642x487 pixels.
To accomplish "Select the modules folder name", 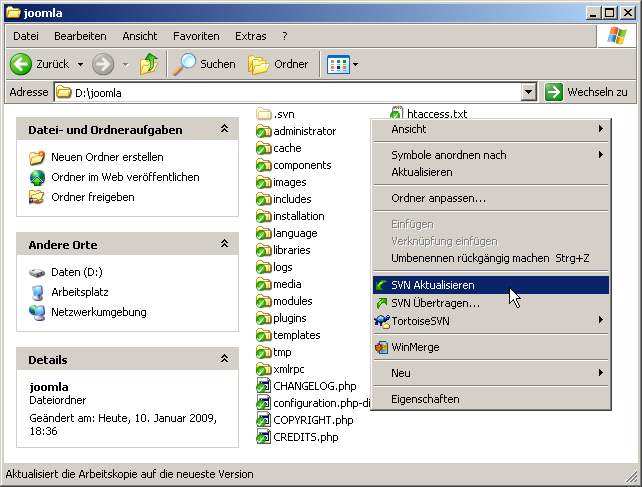I will point(293,301).
